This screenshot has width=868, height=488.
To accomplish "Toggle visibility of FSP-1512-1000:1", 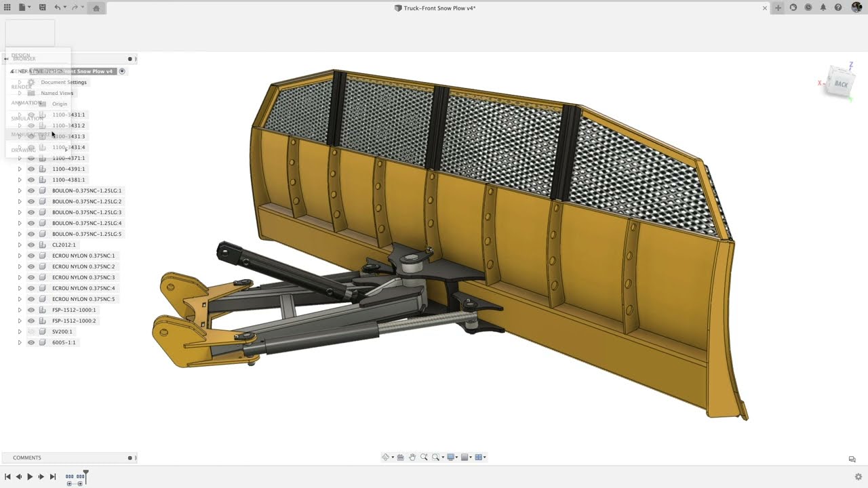I will [31, 310].
